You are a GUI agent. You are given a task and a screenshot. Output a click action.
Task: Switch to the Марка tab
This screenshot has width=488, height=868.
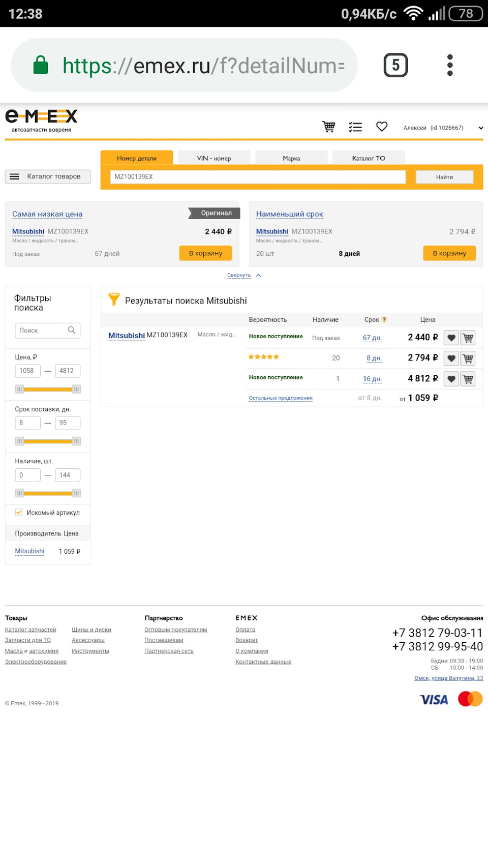[291, 158]
